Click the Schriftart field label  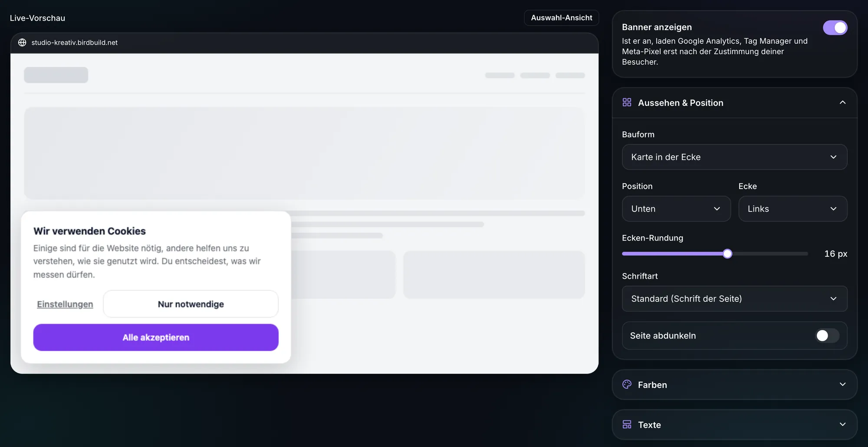640,276
